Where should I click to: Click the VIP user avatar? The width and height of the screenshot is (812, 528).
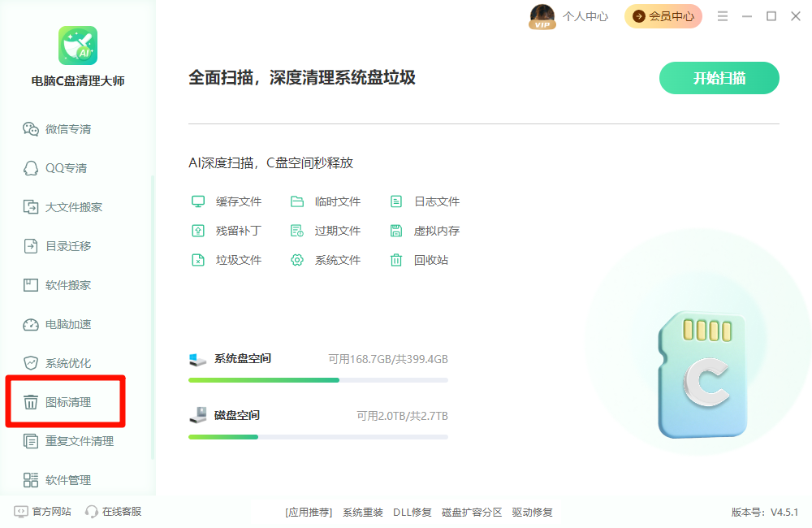[542, 16]
